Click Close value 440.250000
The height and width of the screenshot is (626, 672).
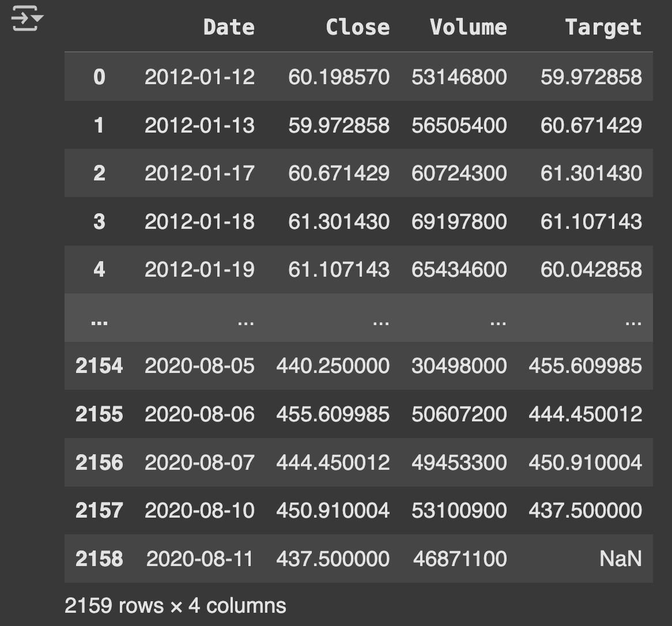pyautogui.click(x=333, y=365)
